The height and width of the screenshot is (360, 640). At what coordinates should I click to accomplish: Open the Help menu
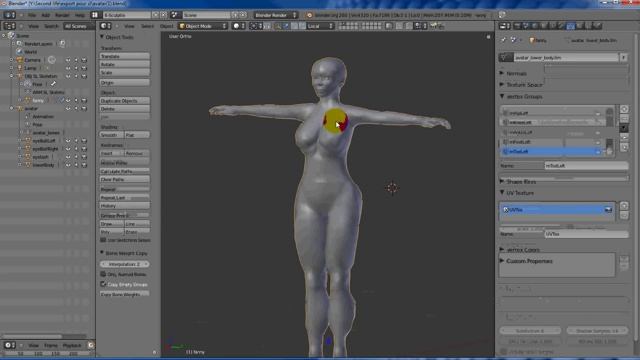pos(80,15)
